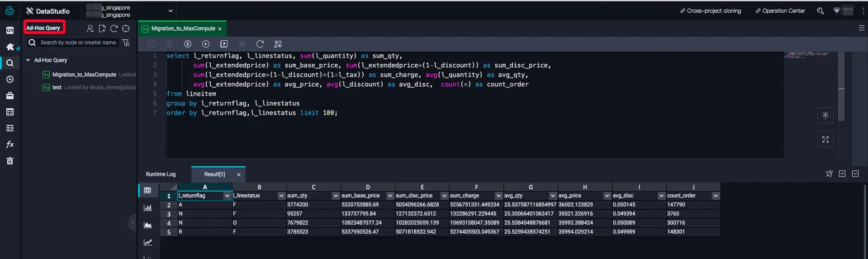868x259 pixels.
Task: Click the cell containing 3774200
Action: [313, 205]
